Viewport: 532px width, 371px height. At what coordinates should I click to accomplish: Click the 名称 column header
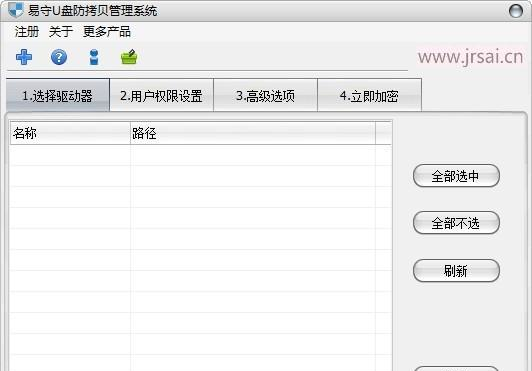point(70,133)
